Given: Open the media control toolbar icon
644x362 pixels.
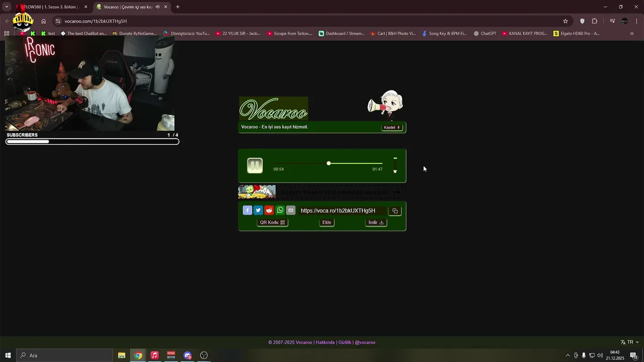Looking at the screenshot, I should [x=612, y=21].
